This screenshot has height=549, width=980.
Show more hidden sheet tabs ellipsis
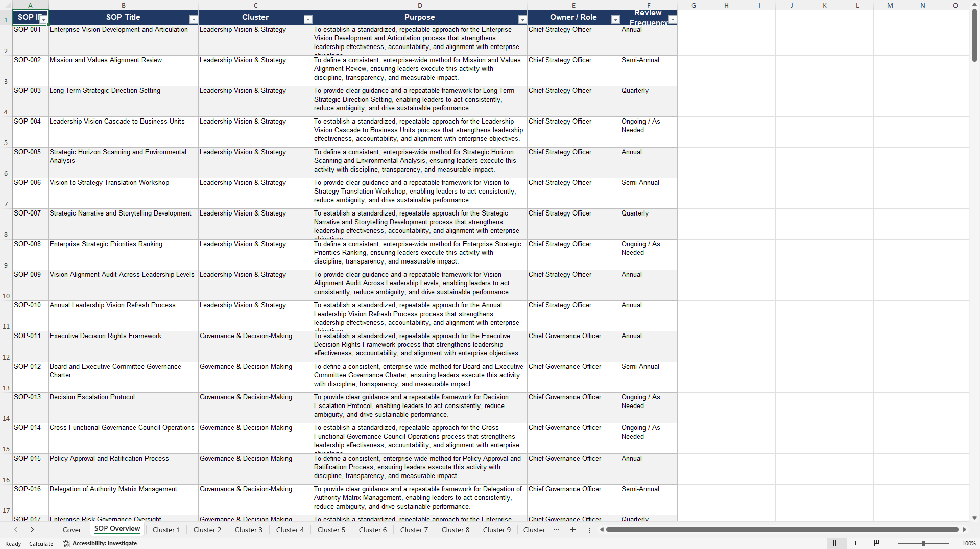coord(556,530)
